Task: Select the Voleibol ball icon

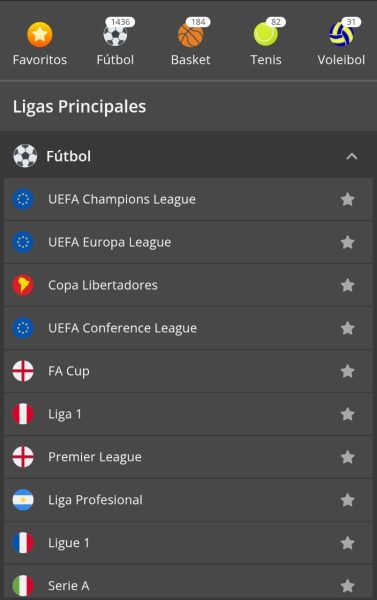Action: click(x=341, y=34)
